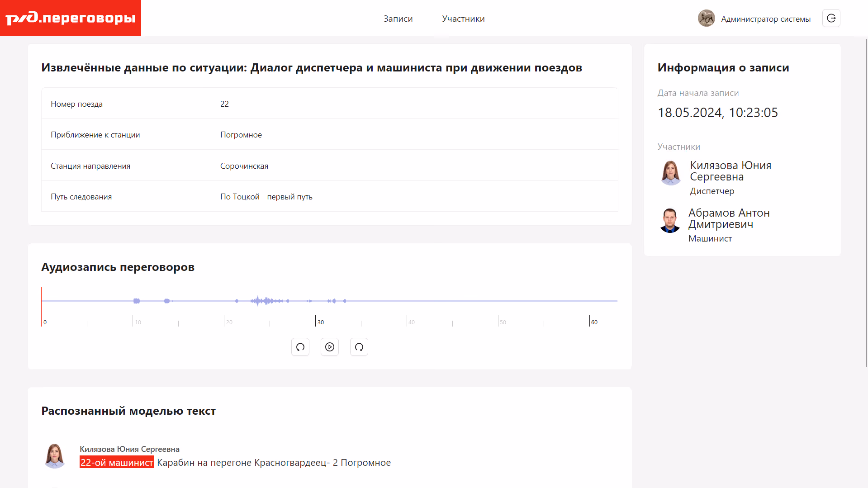Click the 30 second timeline marker
This screenshot has width=868, height=488.
coord(320,322)
